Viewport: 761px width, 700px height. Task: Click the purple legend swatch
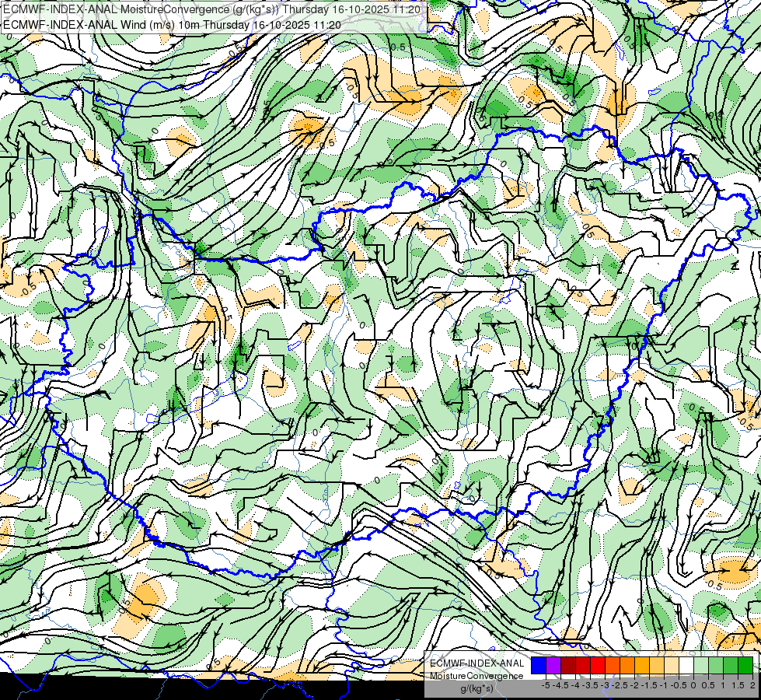pos(553,666)
